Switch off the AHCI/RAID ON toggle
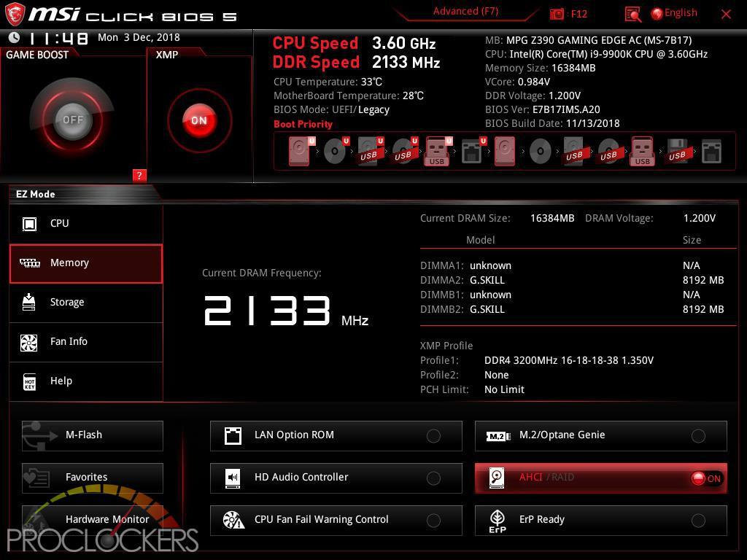 pyautogui.click(x=706, y=478)
